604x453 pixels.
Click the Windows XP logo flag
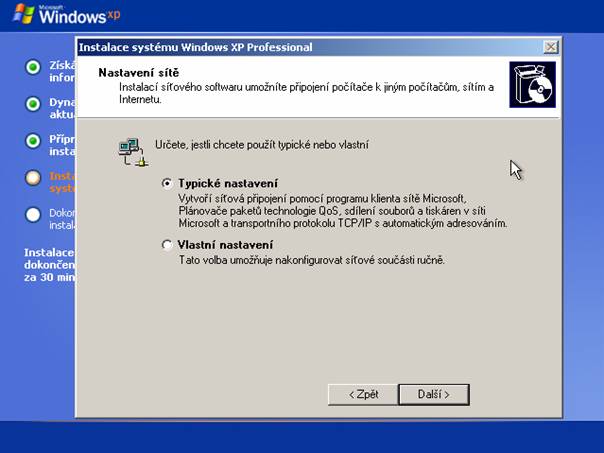pos(24,14)
